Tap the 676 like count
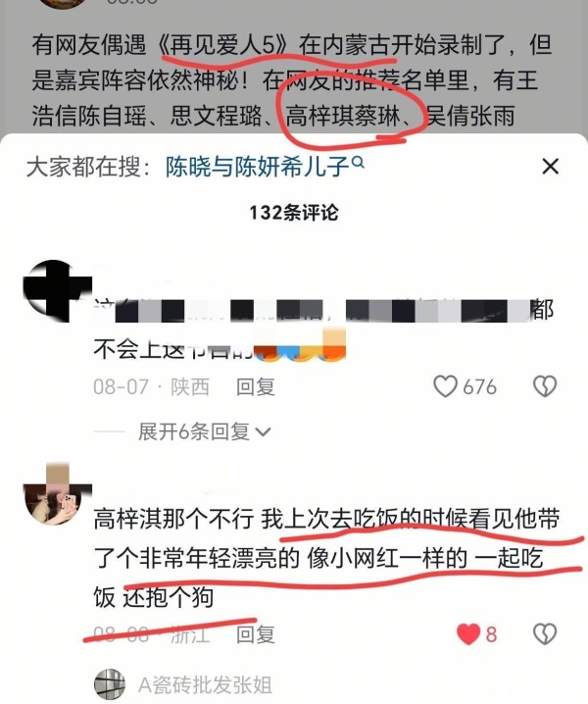The height and width of the screenshot is (704, 588). tap(480, 387)
